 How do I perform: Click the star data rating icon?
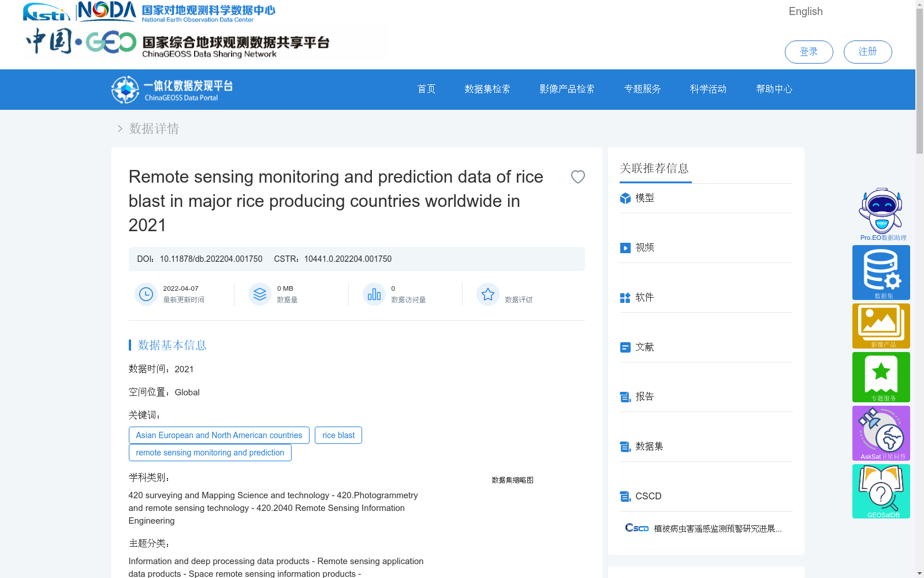tap(488, 294)
